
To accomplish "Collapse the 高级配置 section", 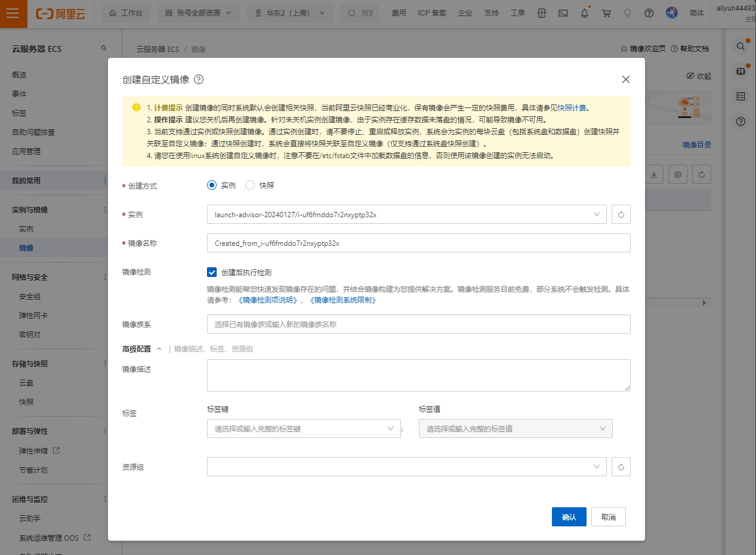I will pos(159,349).
